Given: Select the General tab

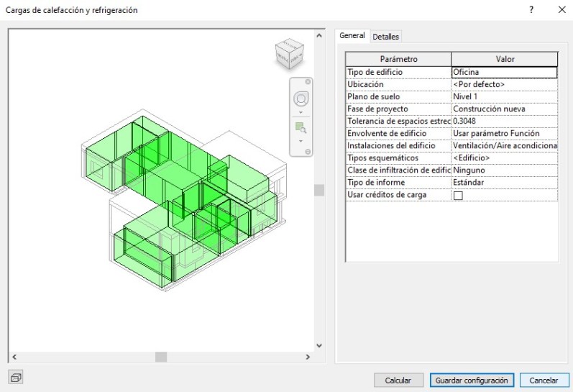Looking at the screenshot, I should (x=352, y=36).
